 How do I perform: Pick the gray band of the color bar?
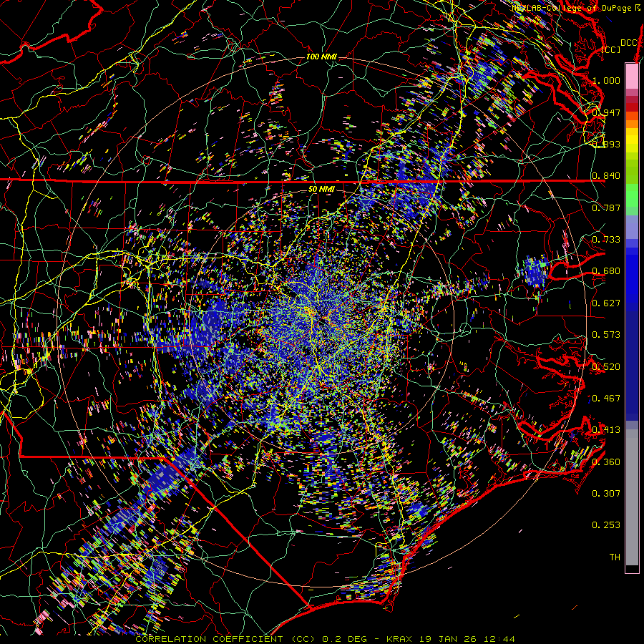632,497
